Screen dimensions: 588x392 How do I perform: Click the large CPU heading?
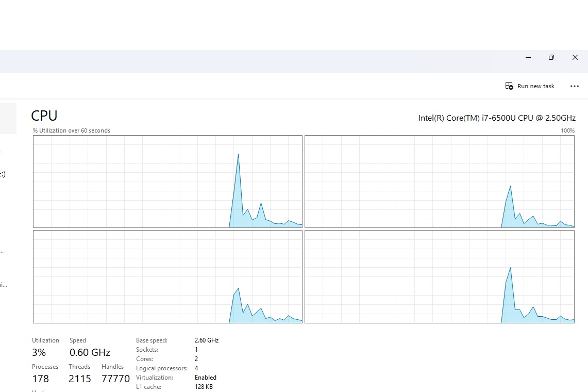pos(44,116)
